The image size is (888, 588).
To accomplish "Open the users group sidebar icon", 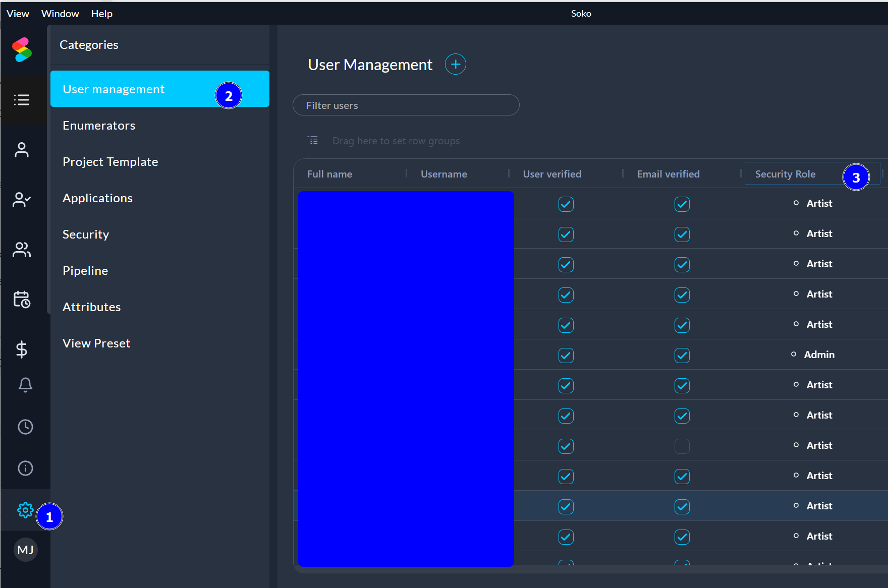I will 22,250.
